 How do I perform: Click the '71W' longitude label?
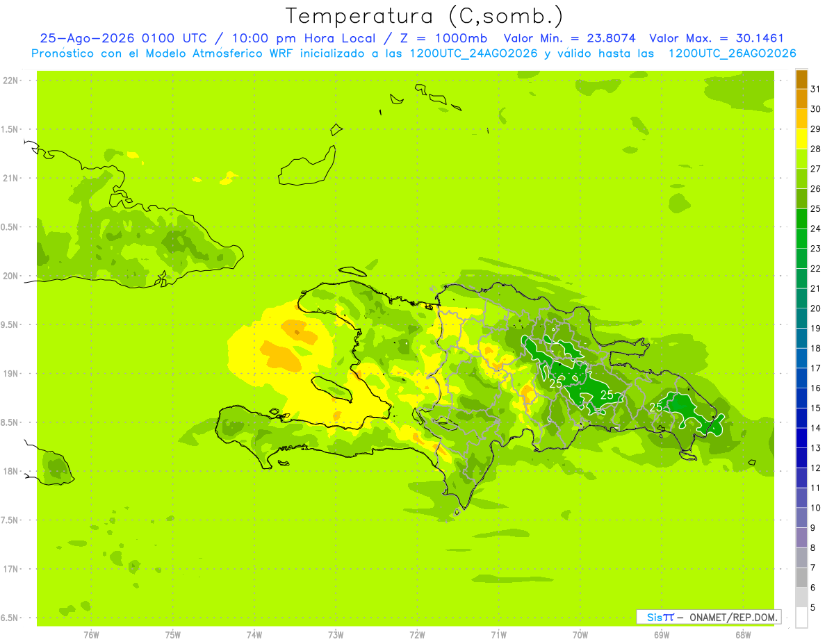pyautogui.click(x=498, y=634)
